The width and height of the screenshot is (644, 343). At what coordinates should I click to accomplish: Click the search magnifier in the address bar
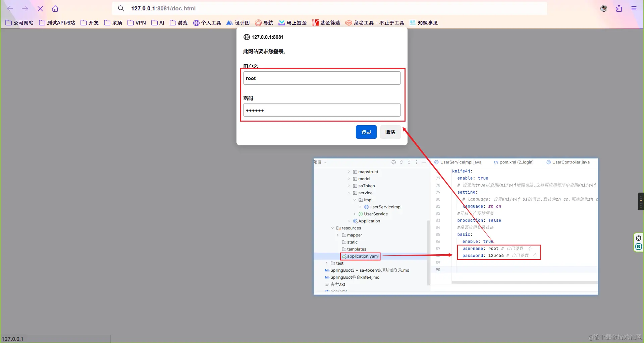tap(121, 8)
